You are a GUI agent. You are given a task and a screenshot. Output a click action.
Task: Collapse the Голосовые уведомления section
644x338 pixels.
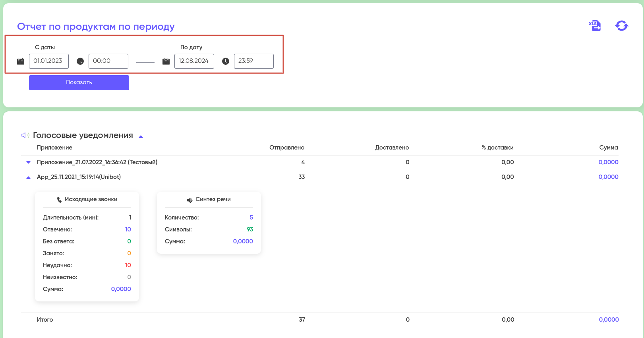pyautogui.click(x=141, y=136)
